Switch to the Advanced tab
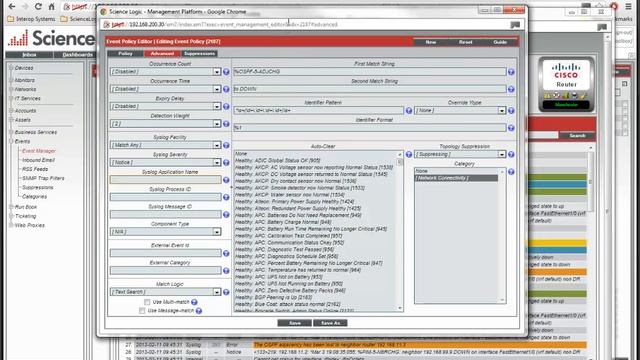 point(162,53)
